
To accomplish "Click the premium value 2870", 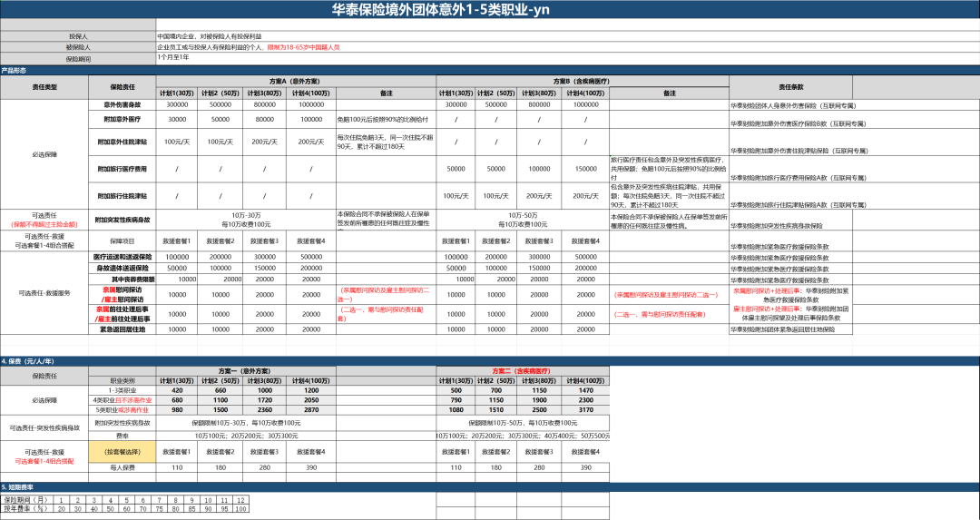I will click(x=311, y=410).
